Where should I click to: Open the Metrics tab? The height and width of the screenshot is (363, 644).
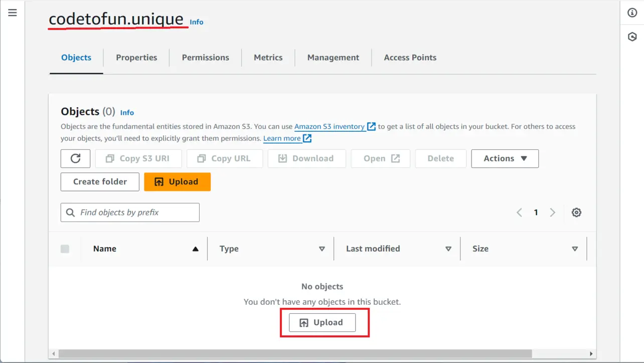(x=268, y=58)
